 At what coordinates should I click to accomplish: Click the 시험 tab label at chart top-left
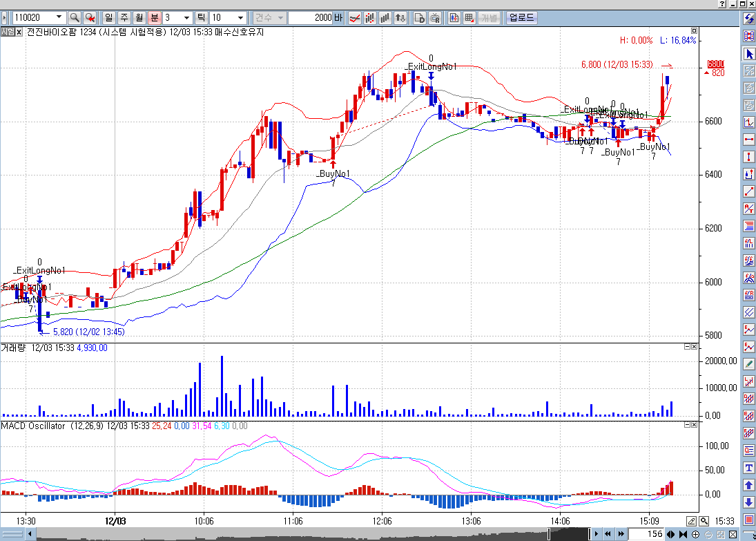pyautogui.click(x=8, y=32)
